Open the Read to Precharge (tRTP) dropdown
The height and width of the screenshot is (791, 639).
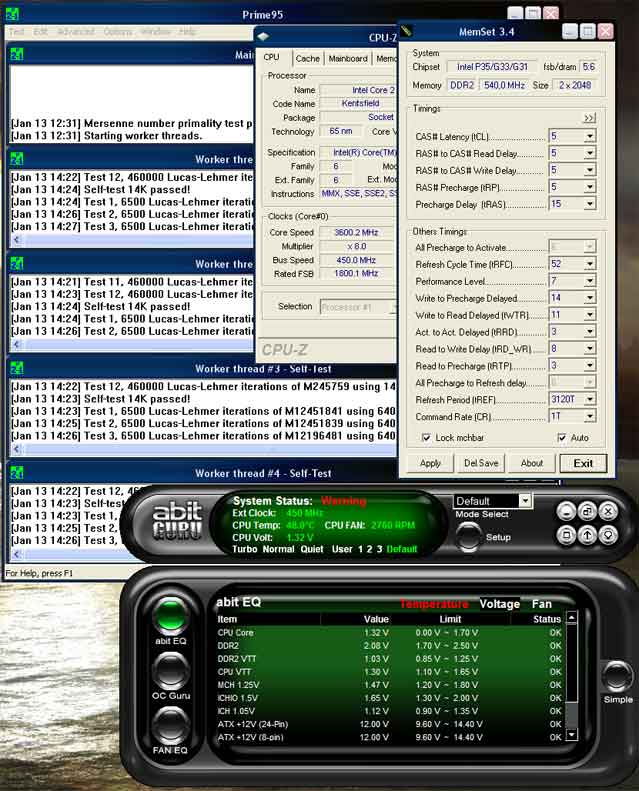589,365
